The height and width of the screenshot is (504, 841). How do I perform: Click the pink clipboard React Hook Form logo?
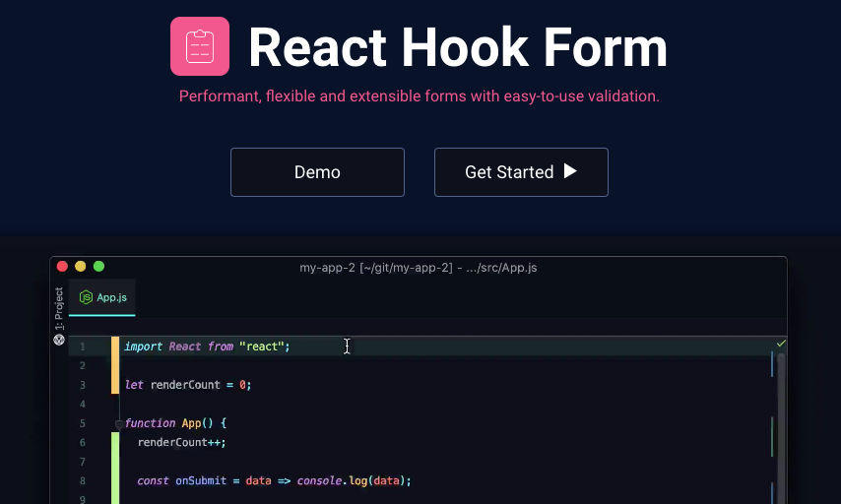click(200, 46)
